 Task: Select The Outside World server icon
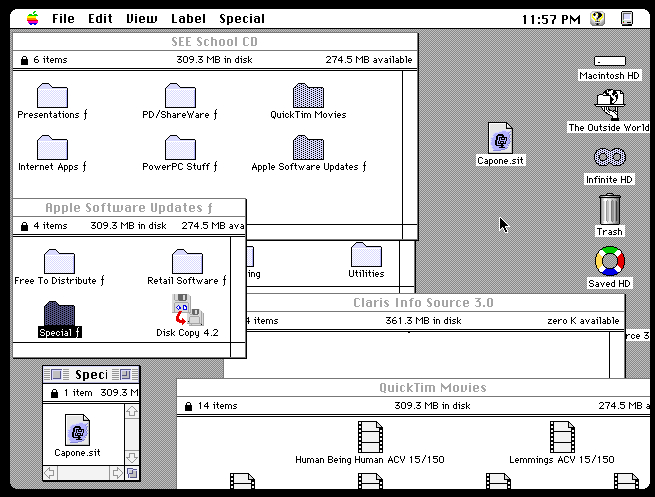pos(609,104)
